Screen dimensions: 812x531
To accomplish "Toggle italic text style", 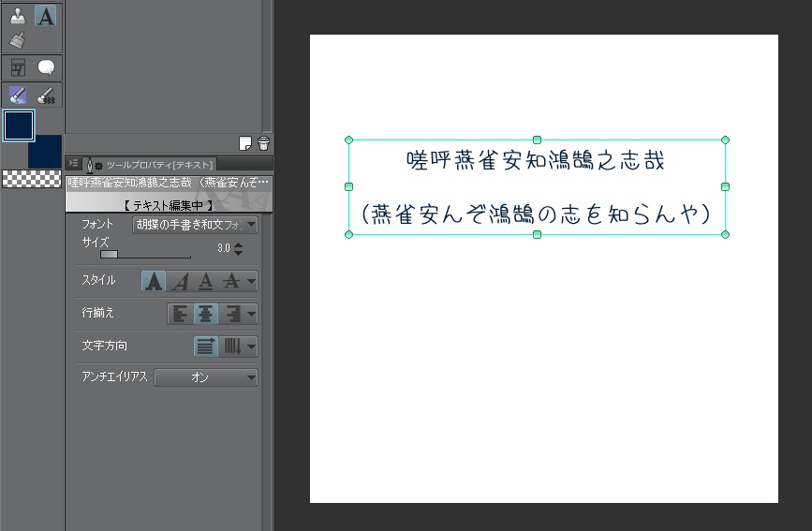I will pos(180,281).
